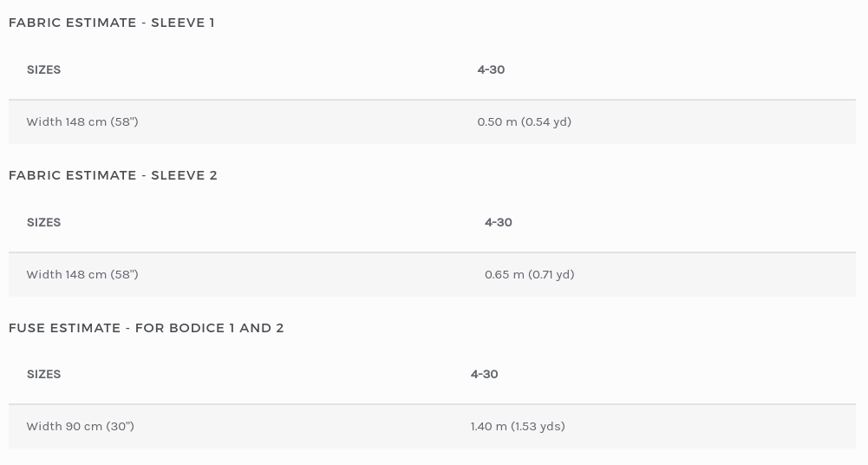Click the 0.65 m metric value
The height and width of the screenshot is (465, 868).
tap(505, 274)
